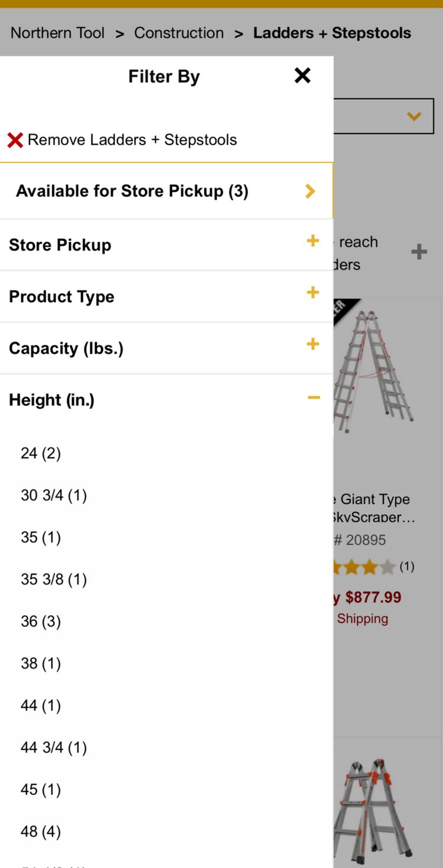Expand the Store Pickup filter section
This screenshot has height=868, width=443.
tap(313, 241)
